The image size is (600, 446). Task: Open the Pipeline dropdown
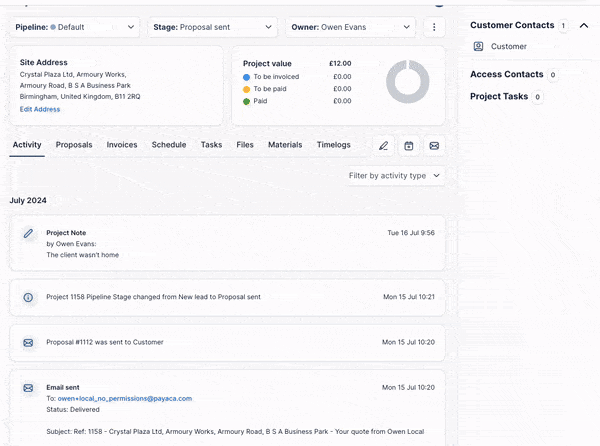tap(76, 28)
